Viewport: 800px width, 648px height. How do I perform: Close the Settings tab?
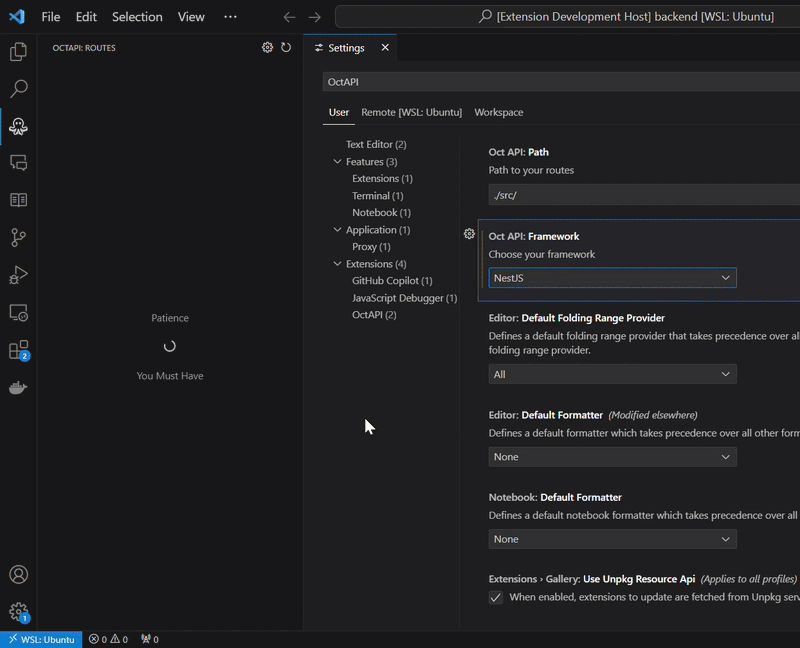385,47
